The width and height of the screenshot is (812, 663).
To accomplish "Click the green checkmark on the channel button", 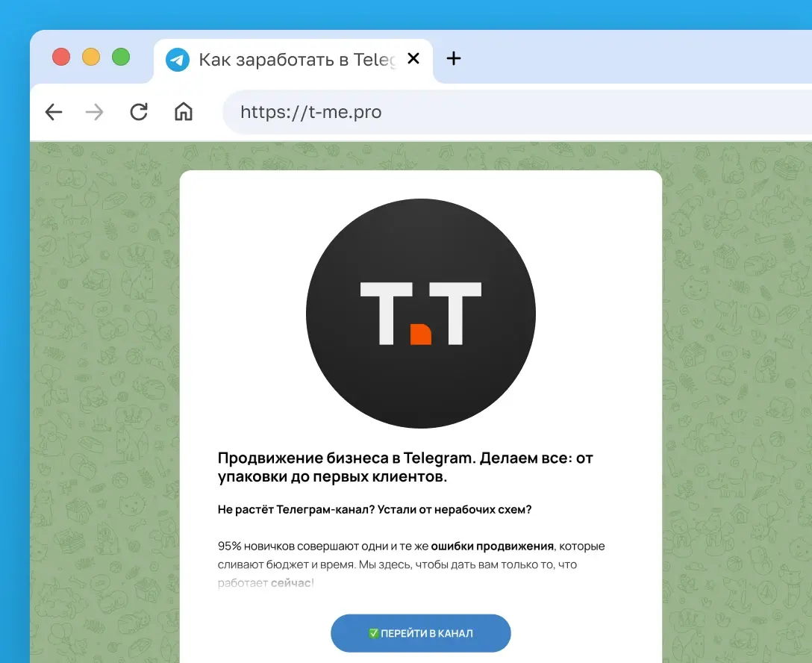I will coord(373,633).
